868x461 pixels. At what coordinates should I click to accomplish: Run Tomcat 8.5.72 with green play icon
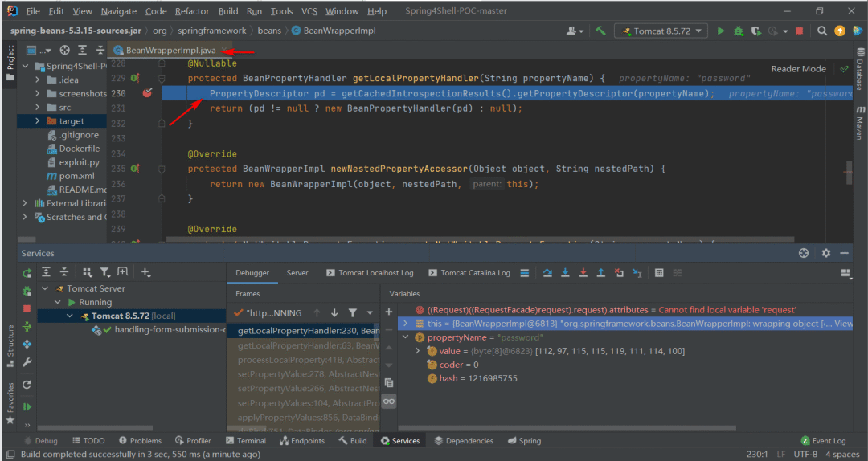coord(720,31)
